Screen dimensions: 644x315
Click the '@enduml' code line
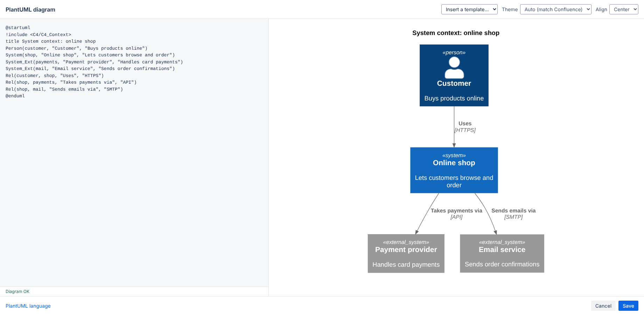pyautogui.click(x=15, y=96)
